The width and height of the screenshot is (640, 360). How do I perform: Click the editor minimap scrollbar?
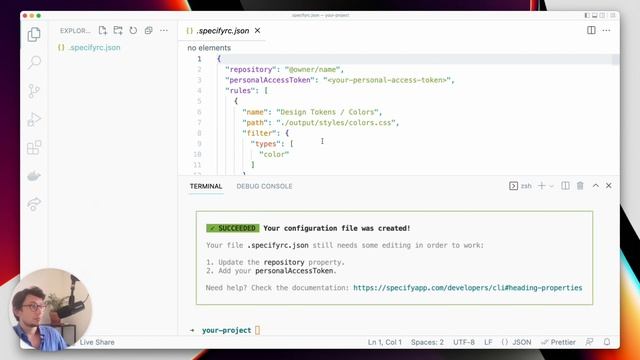point(615,59)
